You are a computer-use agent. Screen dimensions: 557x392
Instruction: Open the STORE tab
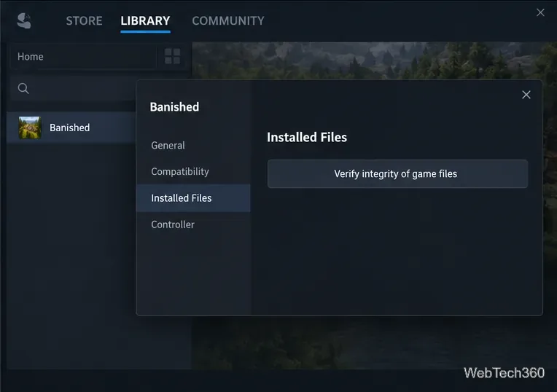(x=84, y=20)
